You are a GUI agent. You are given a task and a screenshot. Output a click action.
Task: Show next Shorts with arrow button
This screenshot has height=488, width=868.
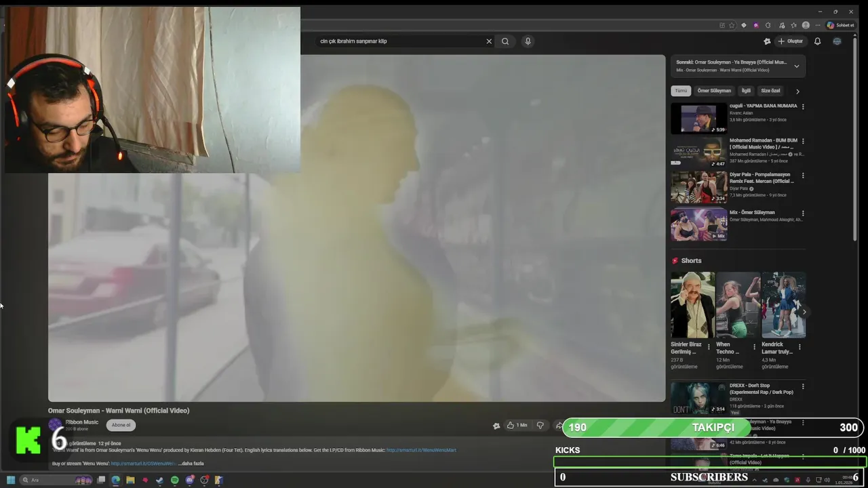click(x=803, y=311)
